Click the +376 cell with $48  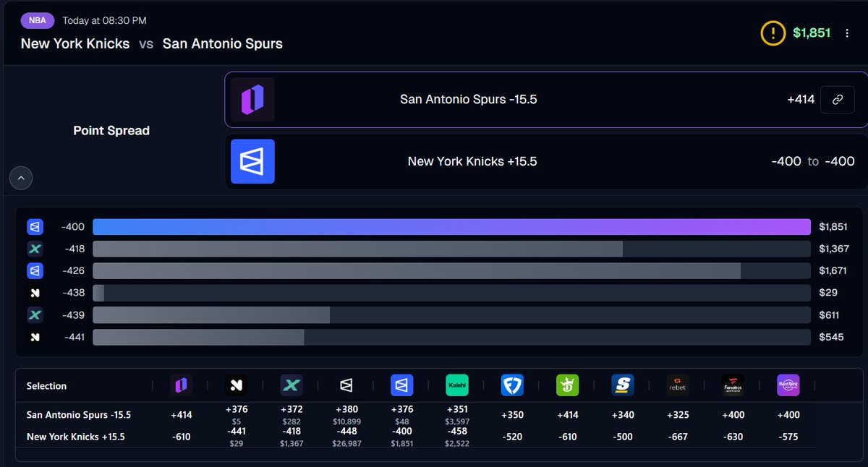click(401, 414)
